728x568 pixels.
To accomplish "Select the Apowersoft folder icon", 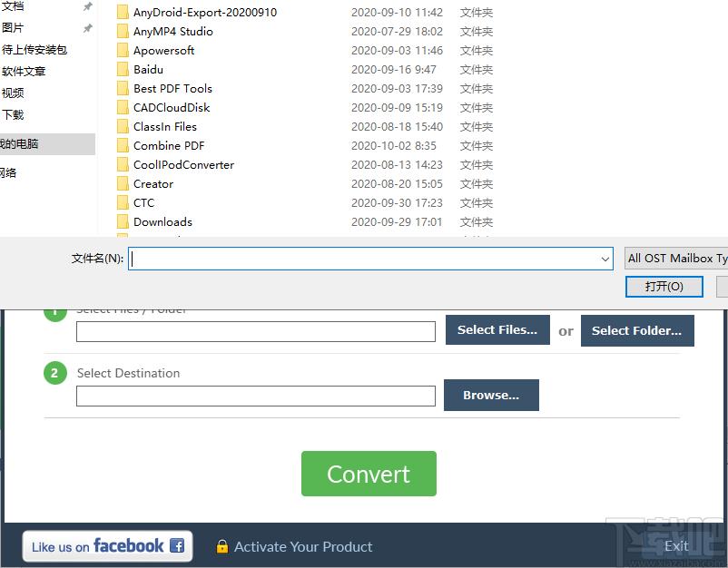I will [123, 50].
